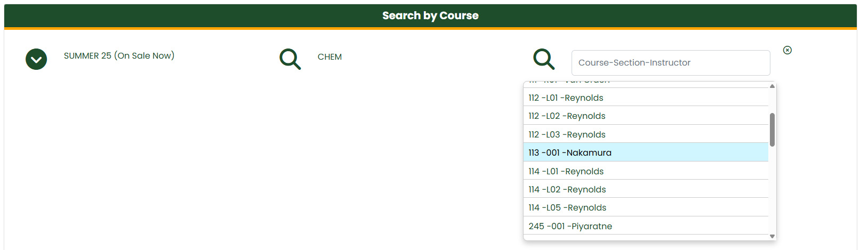Viewport: 868px width, 250px height.
Task: Click the dropdown list scrollbar thumb
Action: point(772,130)
